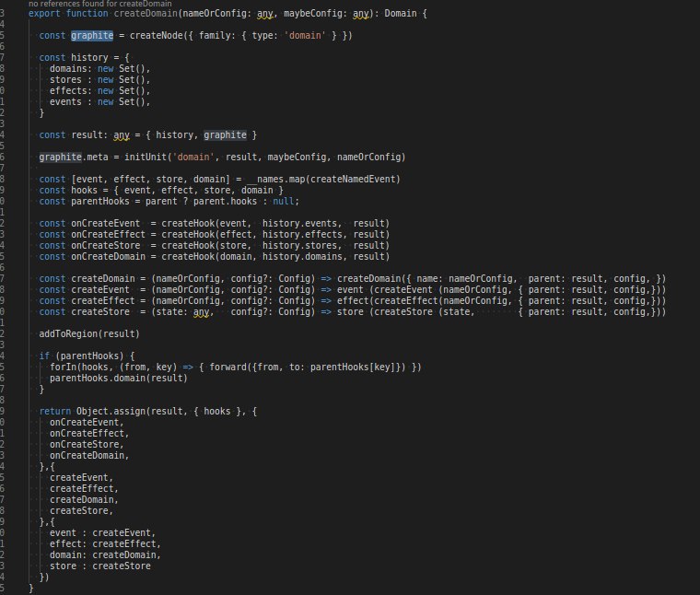Click the "addToRegion" call
The image size is (700, 595).
click(68, 333)
